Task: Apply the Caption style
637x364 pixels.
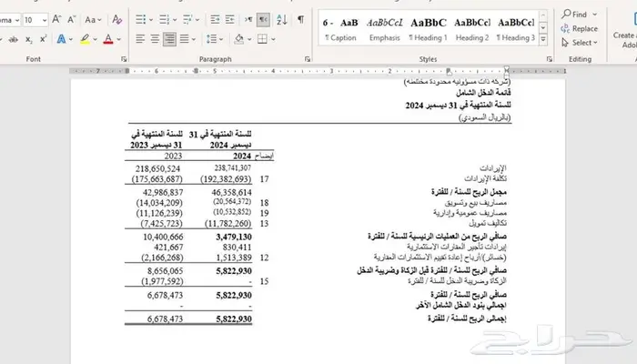Action: coord(340,29)
